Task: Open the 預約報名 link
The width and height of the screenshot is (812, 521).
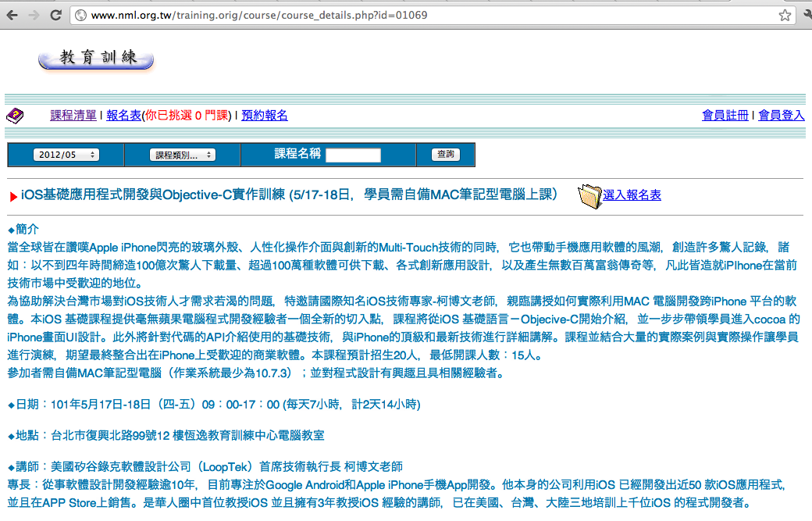Action: 264,115
